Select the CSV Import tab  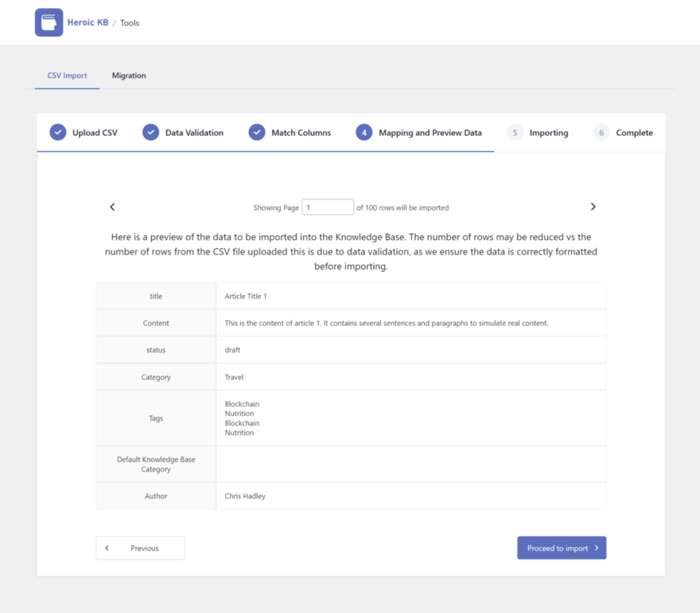67,76
